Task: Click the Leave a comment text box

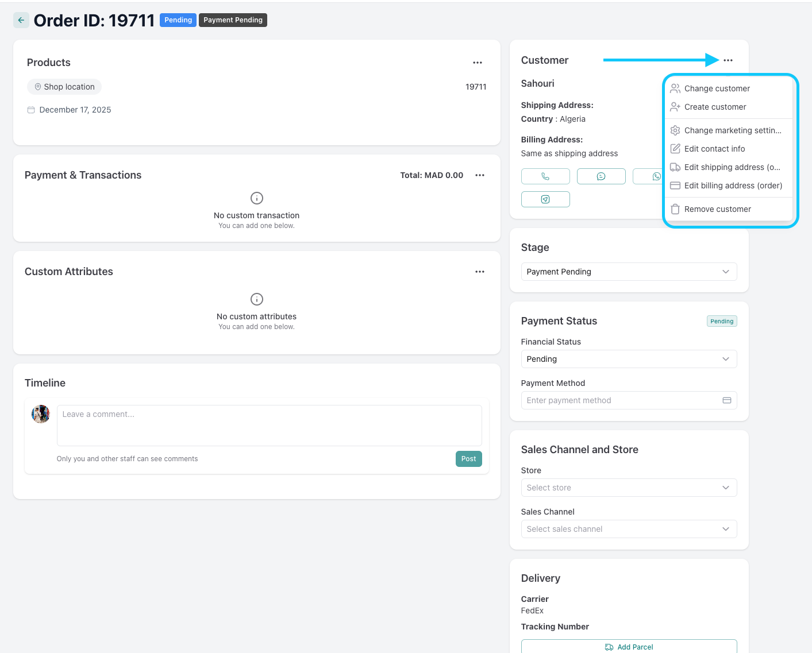Action: tap(269, 426)
